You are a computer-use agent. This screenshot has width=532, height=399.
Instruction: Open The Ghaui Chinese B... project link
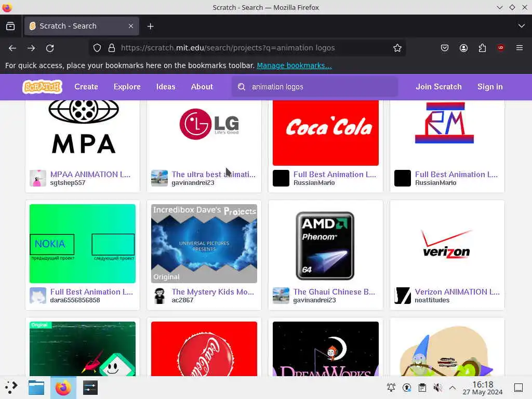pyautogui.click(x=334, y=292)
